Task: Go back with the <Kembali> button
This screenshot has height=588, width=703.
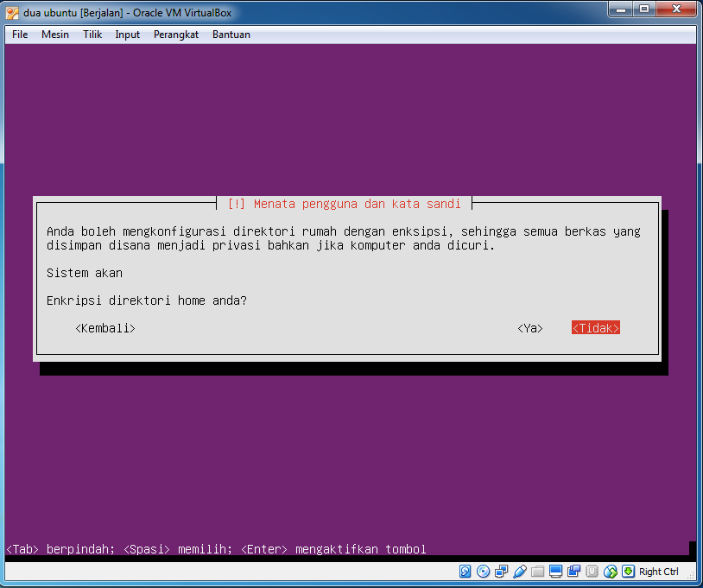Action: [x=105, y=328]
